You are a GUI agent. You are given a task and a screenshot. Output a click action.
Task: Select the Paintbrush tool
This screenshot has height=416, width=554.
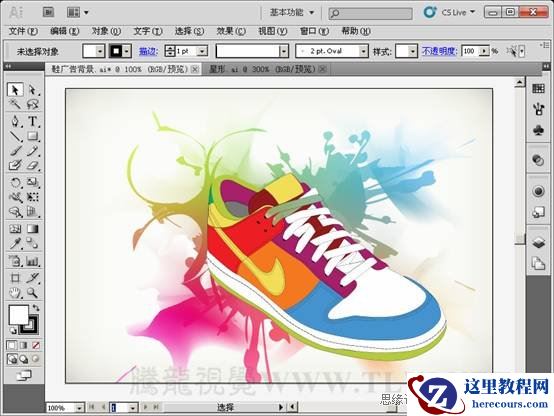coord(15,151)
